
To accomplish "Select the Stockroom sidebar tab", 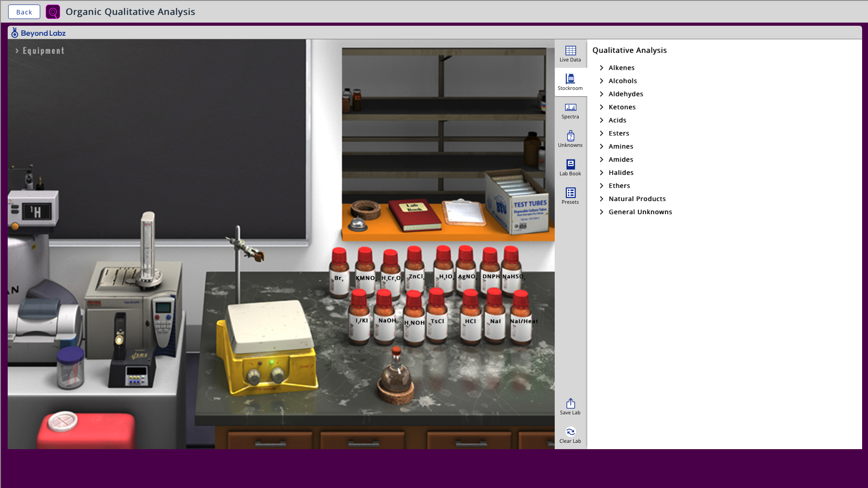I will (x=570, y=82).
